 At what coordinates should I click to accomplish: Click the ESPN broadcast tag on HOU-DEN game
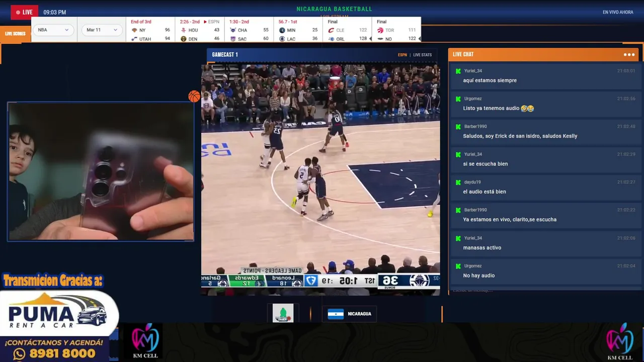click(x=213, y=22)
